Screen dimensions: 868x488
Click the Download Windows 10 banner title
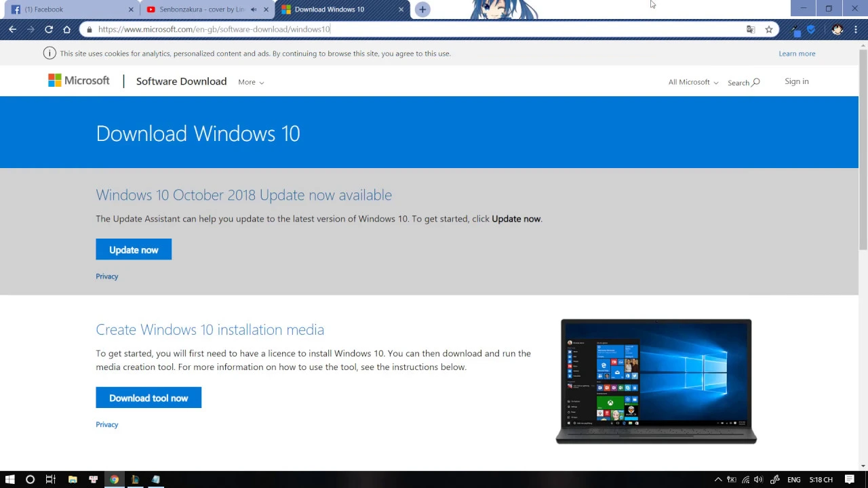pos(197,134)
